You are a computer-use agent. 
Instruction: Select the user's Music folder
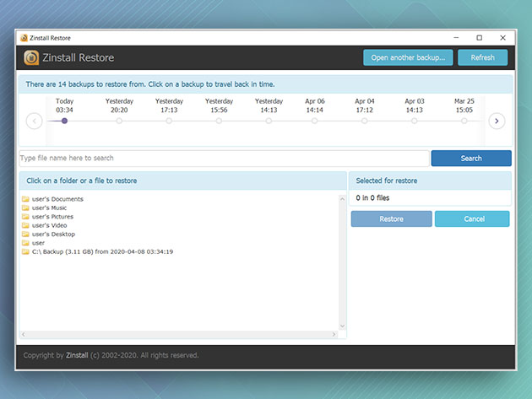click(x=49, y=208)
